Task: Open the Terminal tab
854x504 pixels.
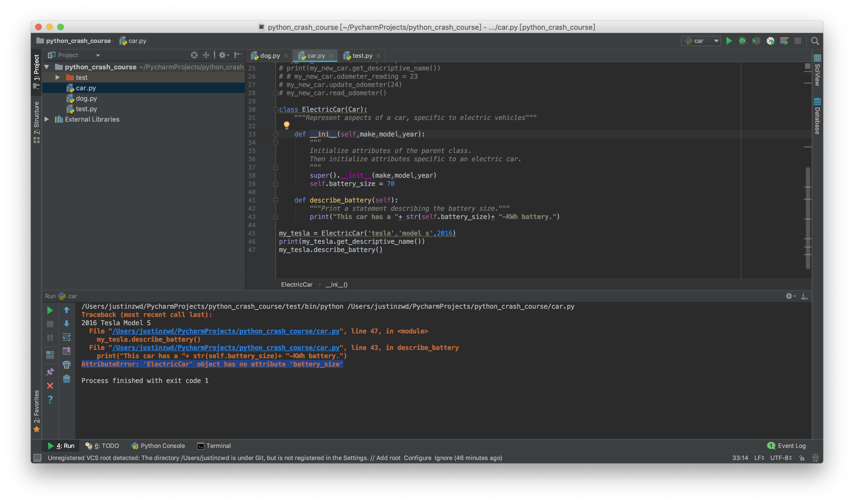Action: tap(214, 446)
